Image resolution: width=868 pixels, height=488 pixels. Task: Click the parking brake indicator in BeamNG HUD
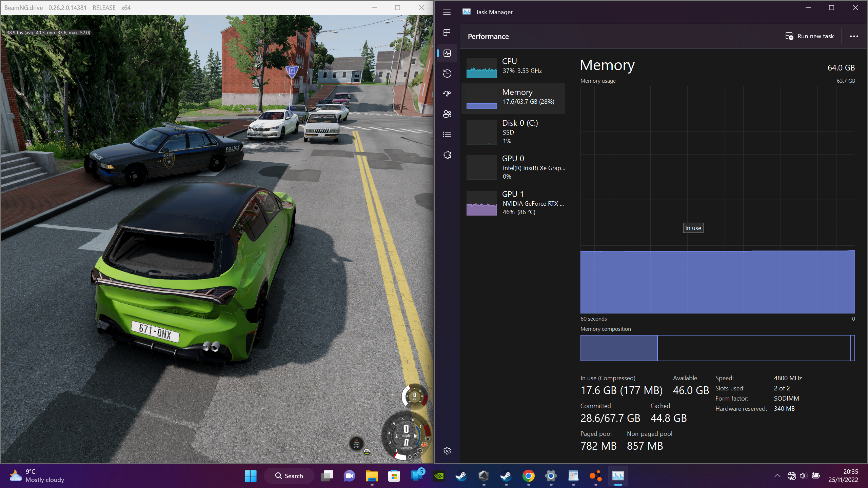(424, 445)
